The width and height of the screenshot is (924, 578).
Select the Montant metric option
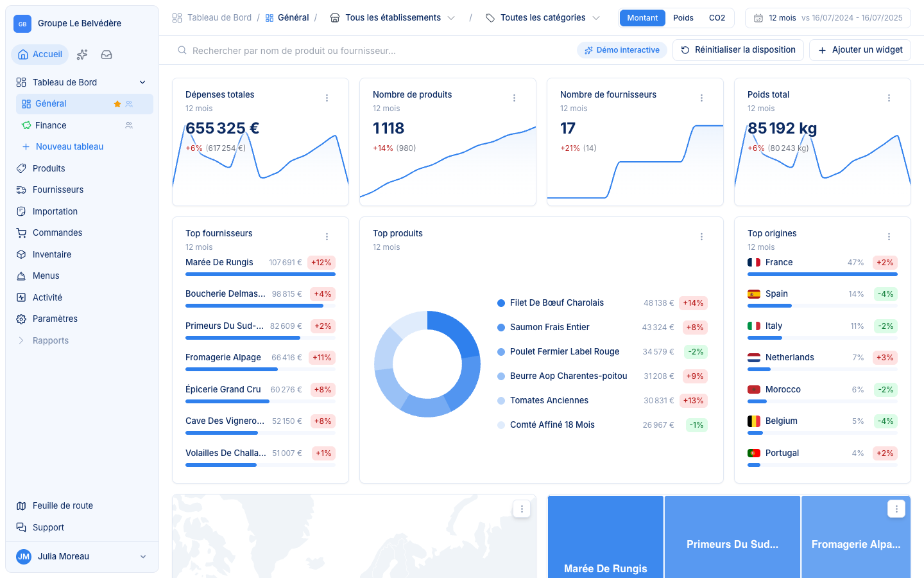click(x=642, y=18)
